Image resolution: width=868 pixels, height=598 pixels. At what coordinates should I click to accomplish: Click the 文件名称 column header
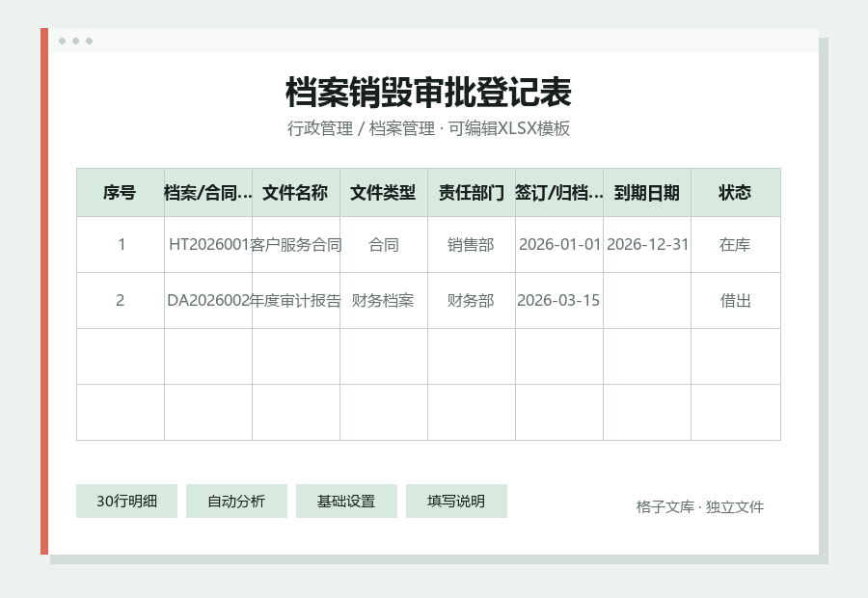coord(296,193)
